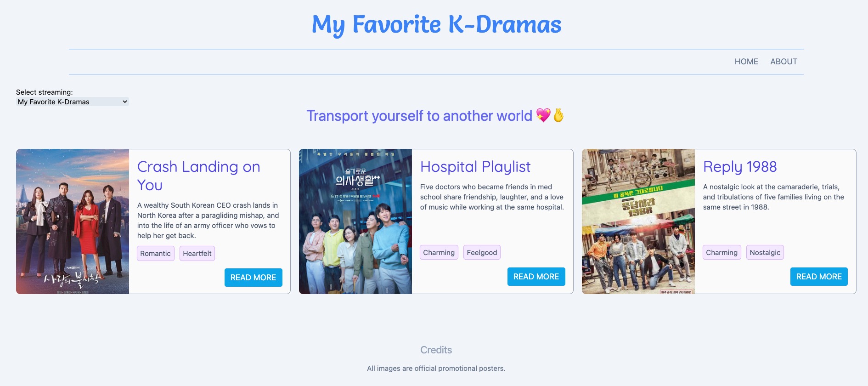Open the ABOUT navigation link
The height and width of the screenshot is (386, 868).
(783, 62)
